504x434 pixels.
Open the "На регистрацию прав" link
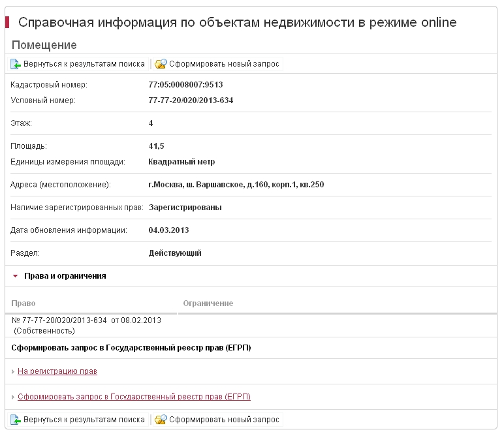click(x=57, y=371)
